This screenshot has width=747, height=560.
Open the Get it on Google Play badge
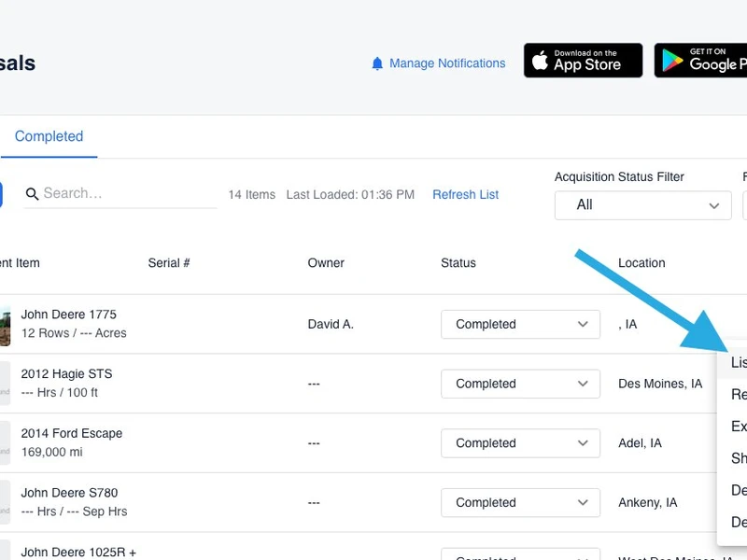coord(700,61)
